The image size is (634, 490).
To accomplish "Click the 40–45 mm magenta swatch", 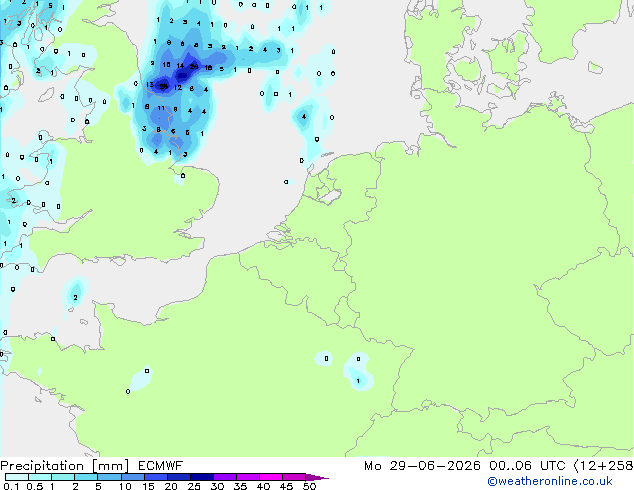I will (x=271, y=477).
